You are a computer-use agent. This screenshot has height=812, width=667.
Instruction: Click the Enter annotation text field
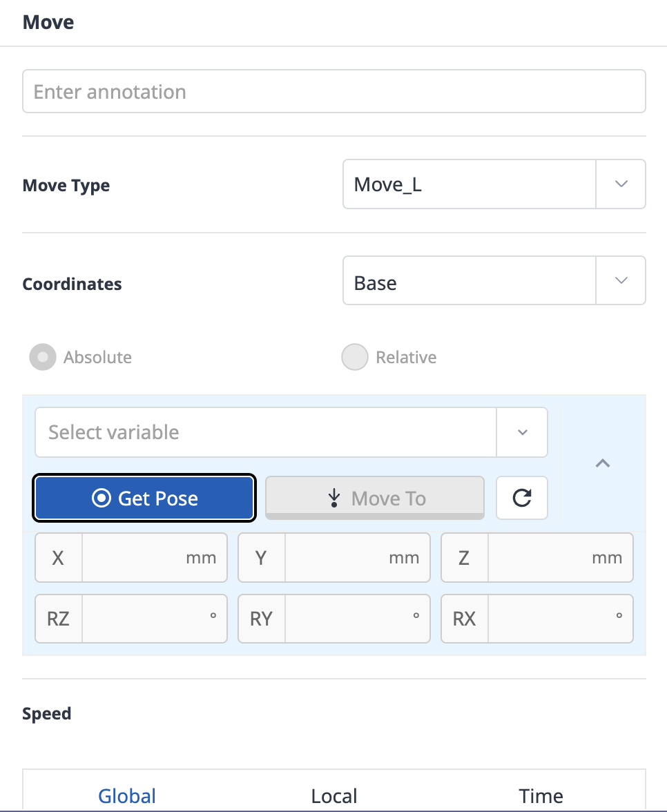334,91
